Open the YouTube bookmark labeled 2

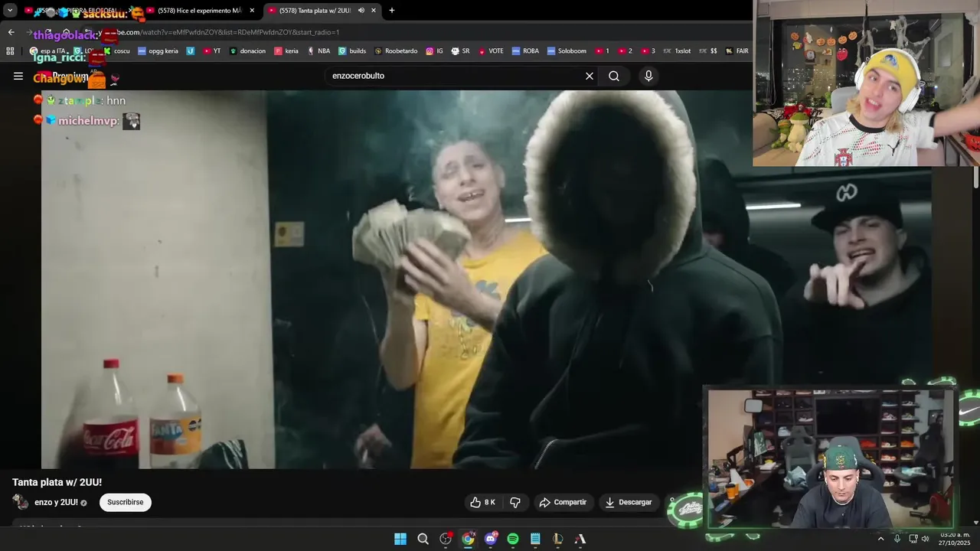626,51
